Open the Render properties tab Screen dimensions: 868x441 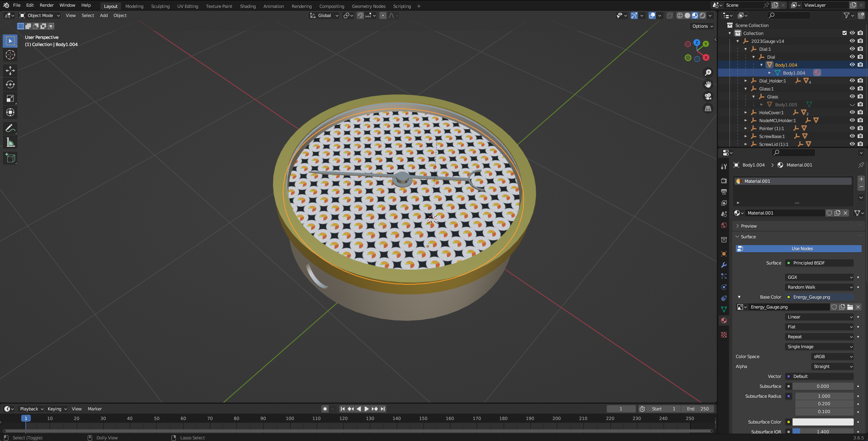coord(724,180)
